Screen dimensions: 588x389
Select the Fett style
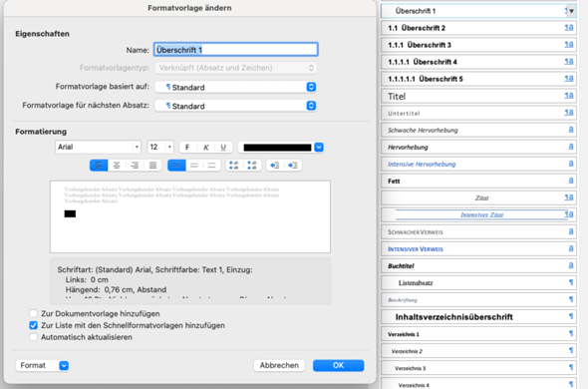point(478,181)
